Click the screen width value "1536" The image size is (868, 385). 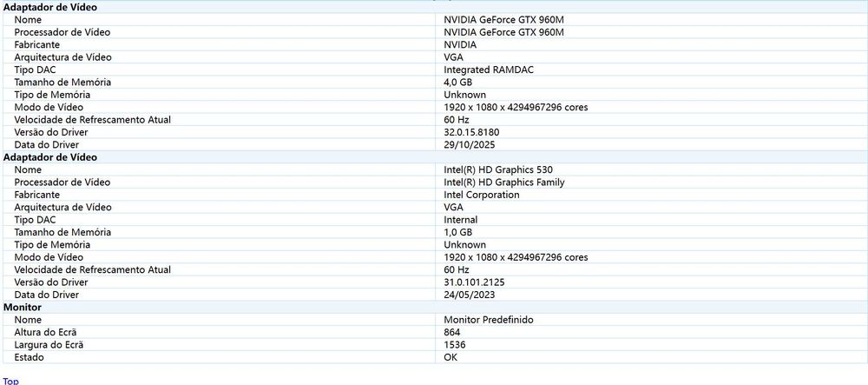(x=455, y=344)
